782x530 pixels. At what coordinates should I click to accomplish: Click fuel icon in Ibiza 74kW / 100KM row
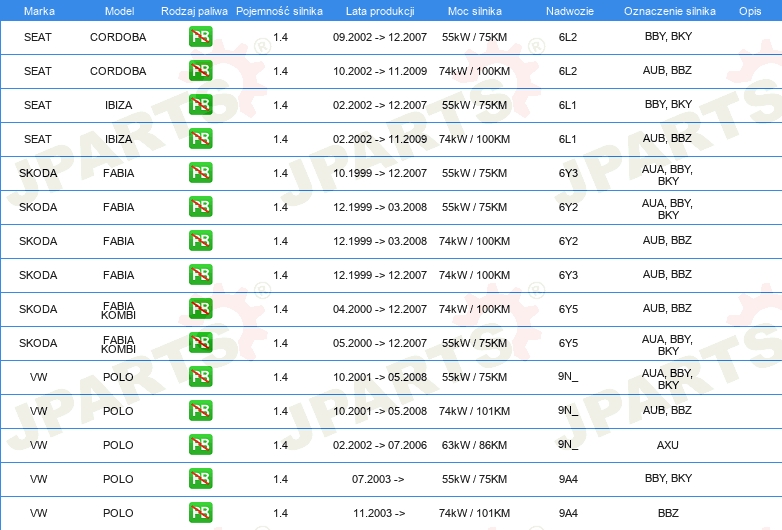tap(200, 138)
